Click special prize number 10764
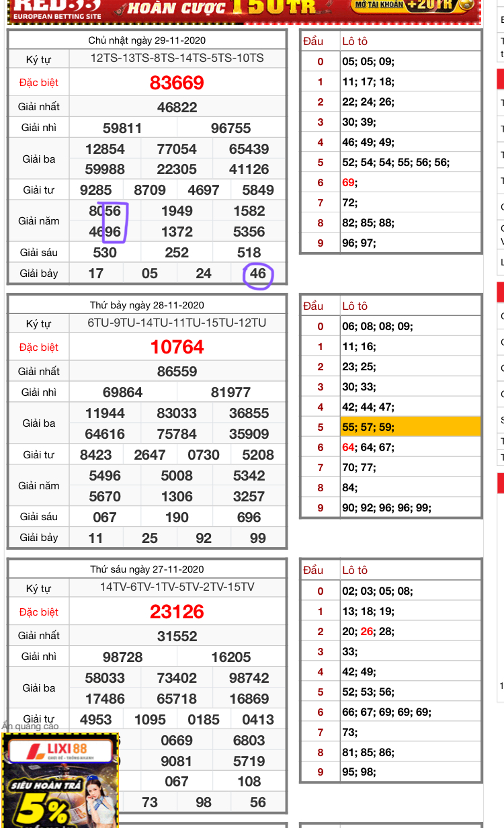Image resolution: width=504 pixels, height=828 pixels. point(177,347)
